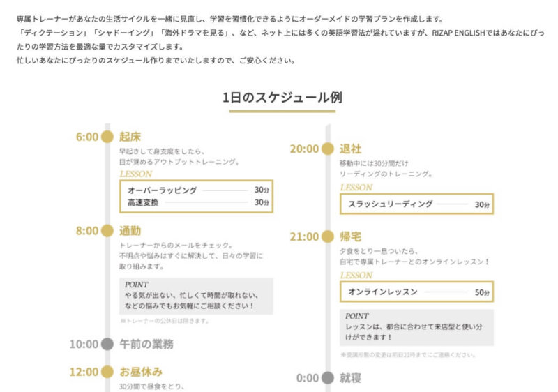Click the 帰宅 heading

click(x=350, y=236)
